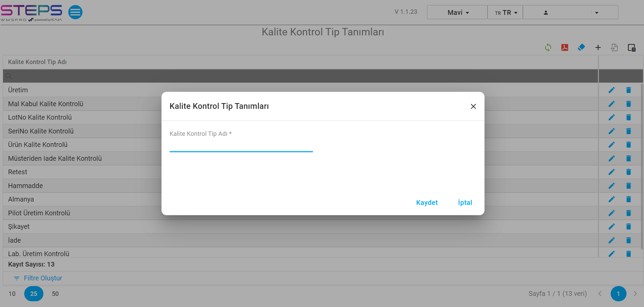
Task: Edit LotNo Kalite Kontrolü row
Action: tap(612, 117)
